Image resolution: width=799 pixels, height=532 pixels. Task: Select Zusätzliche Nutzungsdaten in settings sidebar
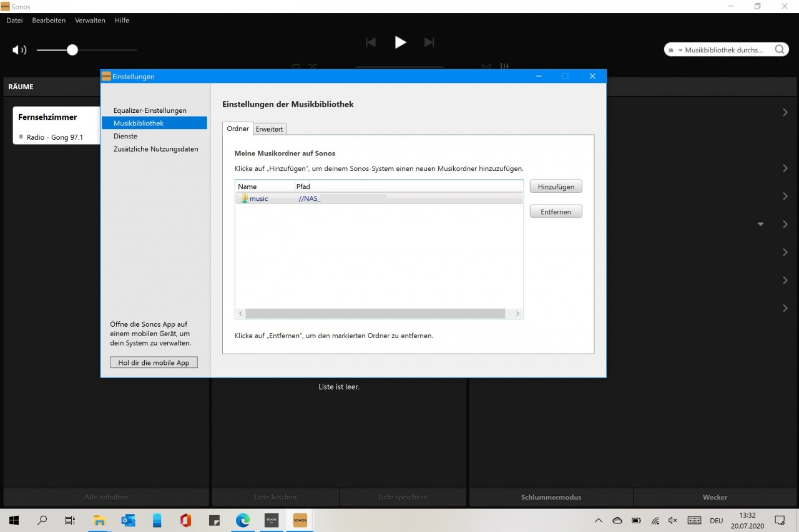[x=155, y=149]
